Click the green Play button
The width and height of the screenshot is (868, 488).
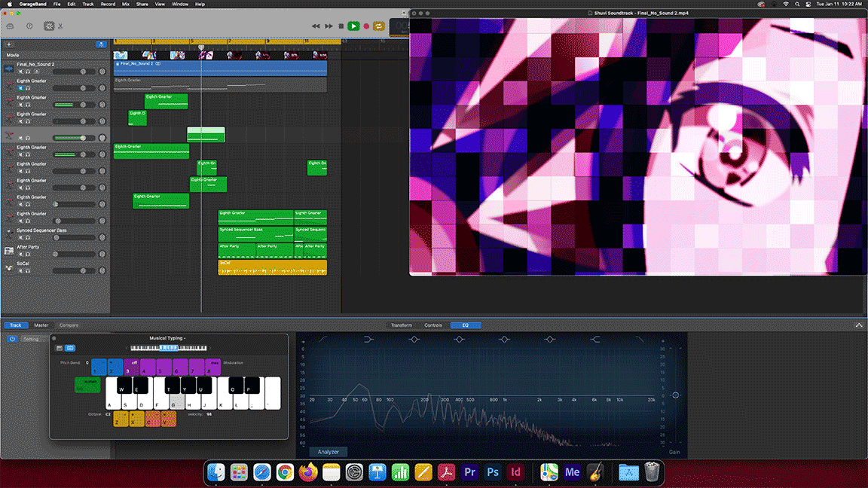click(353, 26)
